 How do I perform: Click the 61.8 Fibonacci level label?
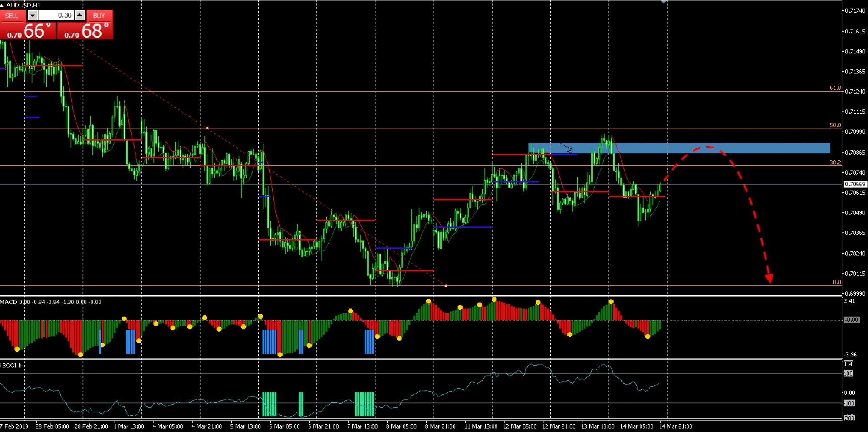(835, 88)
